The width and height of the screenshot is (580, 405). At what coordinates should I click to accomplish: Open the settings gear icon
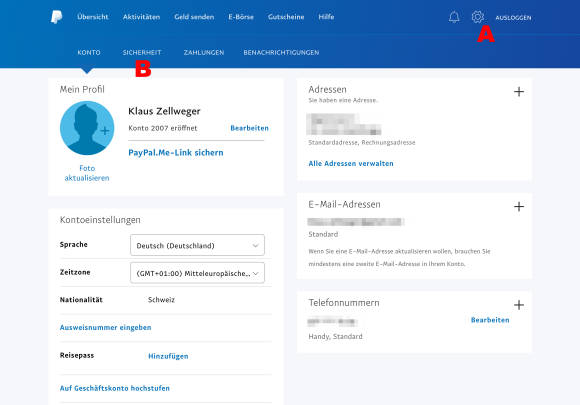point(478,17)
